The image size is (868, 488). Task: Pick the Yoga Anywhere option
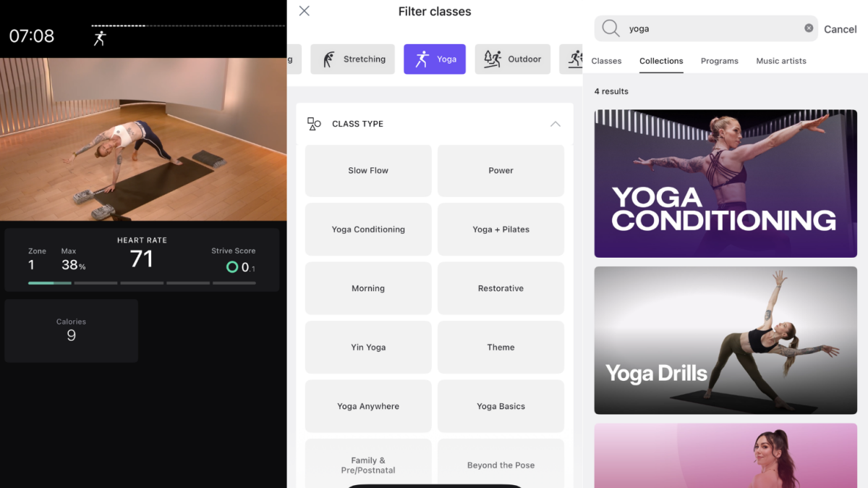(368, 406)
